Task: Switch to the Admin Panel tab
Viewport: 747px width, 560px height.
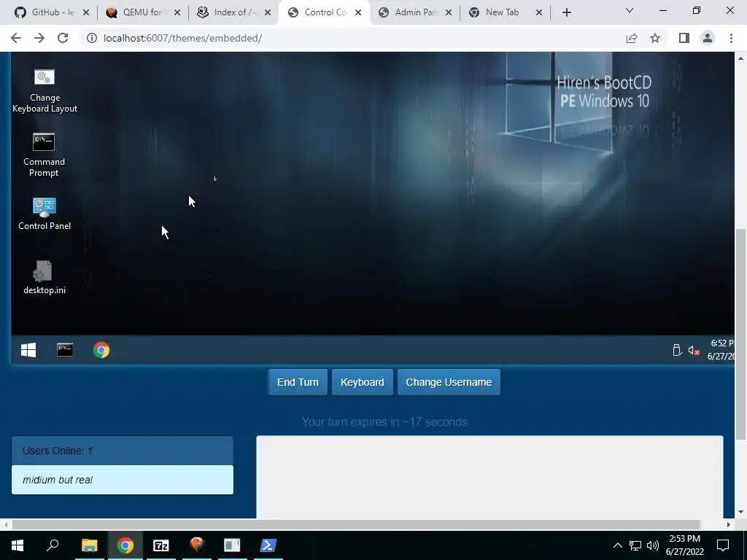Action: pos(414,12)
